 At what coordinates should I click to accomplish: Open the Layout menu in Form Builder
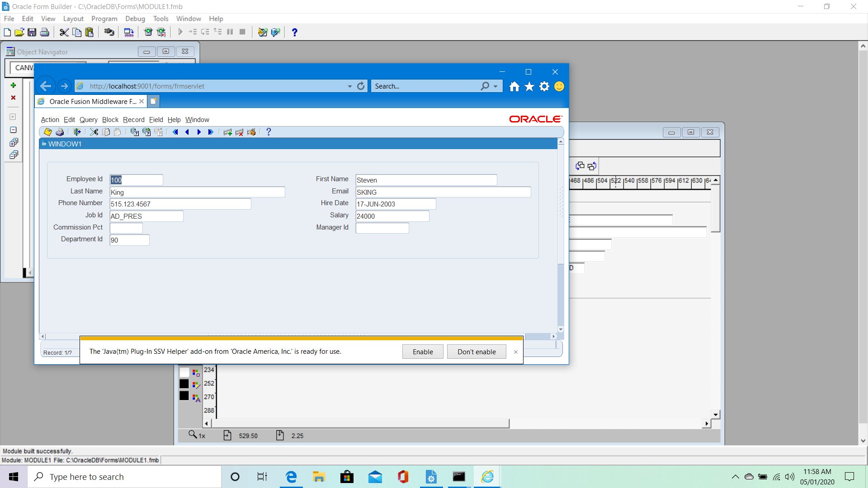[x=73, y=19]
